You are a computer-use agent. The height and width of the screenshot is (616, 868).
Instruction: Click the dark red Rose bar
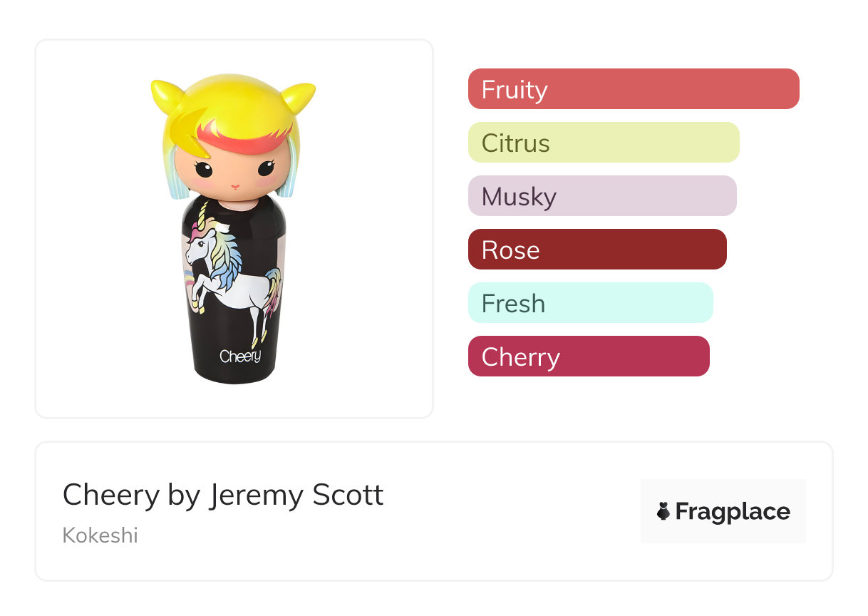pos(596,250)
